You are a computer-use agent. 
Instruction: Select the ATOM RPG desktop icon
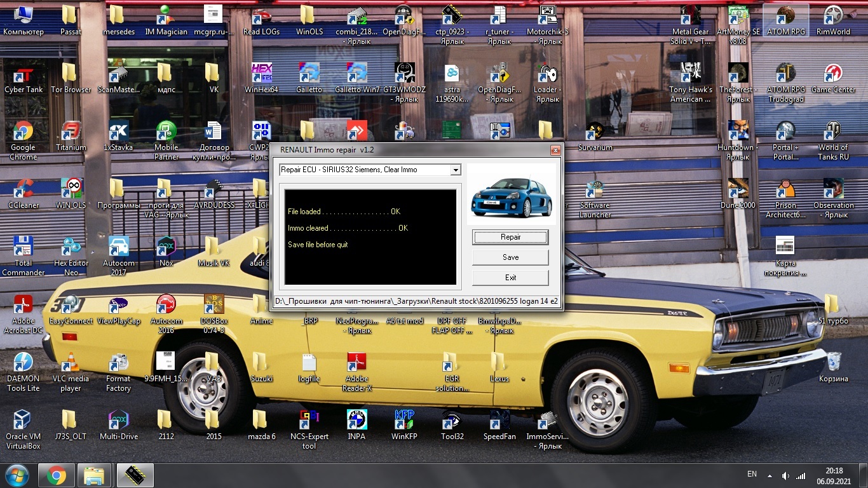point(786,20)
